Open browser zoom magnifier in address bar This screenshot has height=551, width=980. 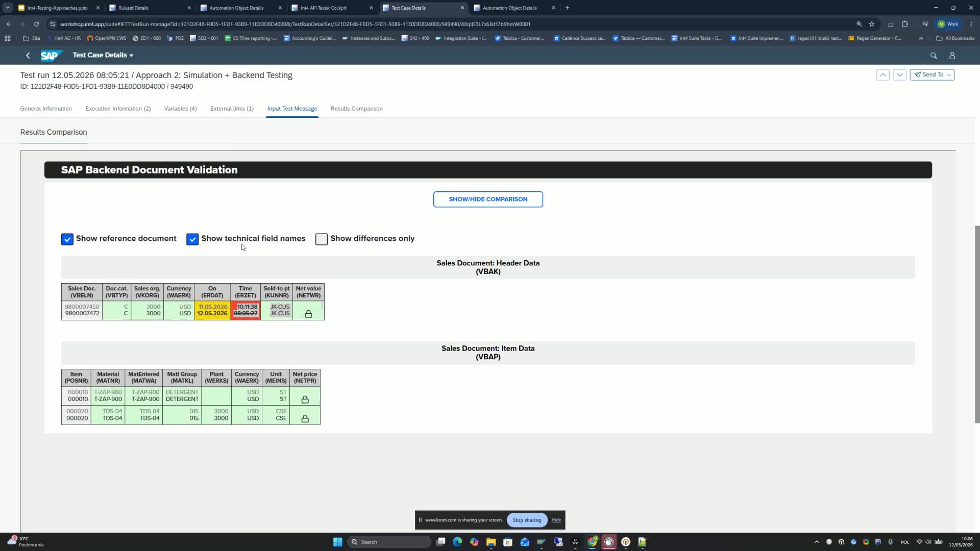859,24
